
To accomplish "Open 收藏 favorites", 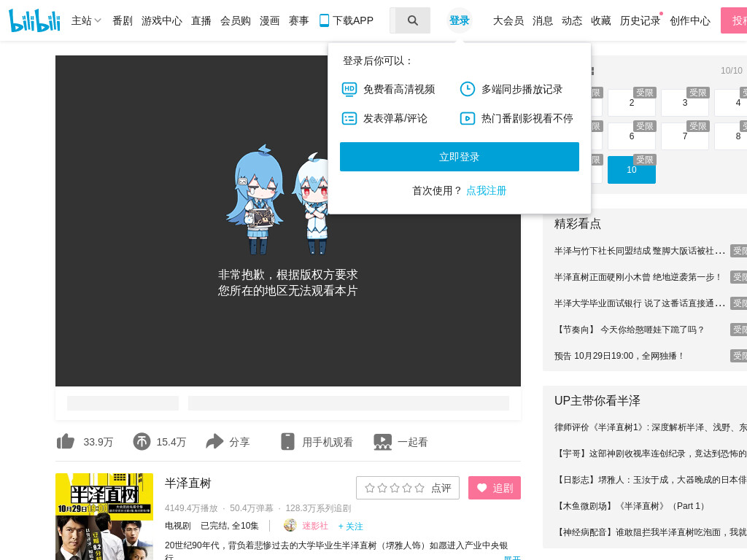I will pyautogui.click(x=601, y=20).
